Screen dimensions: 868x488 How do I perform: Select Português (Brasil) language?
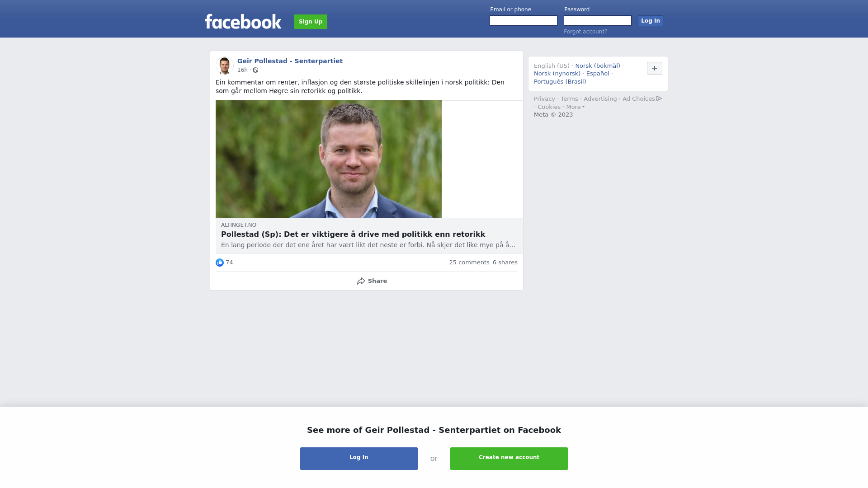click(x=560, y=82)
